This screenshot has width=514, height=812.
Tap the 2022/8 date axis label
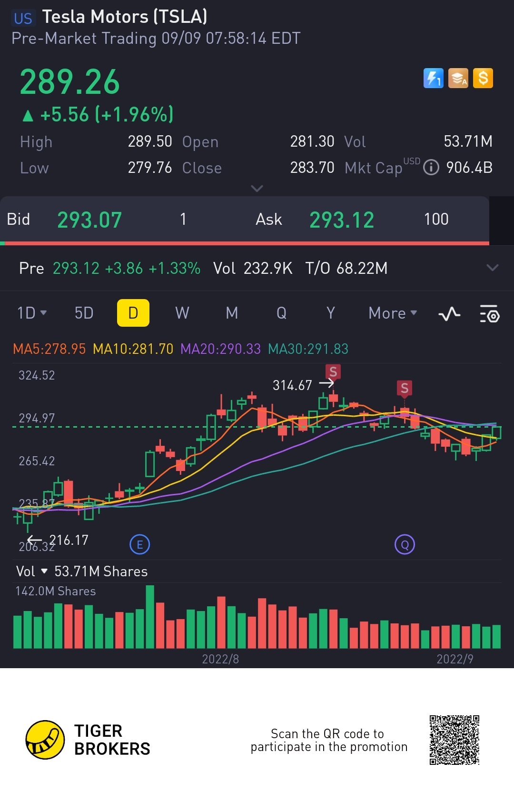(x=220, y=659)
